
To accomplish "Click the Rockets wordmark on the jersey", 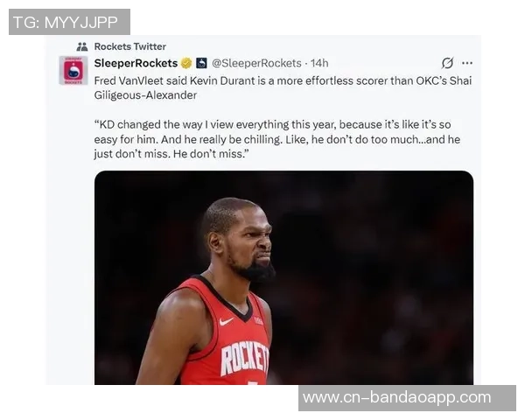I will click(x=245, y=358).
